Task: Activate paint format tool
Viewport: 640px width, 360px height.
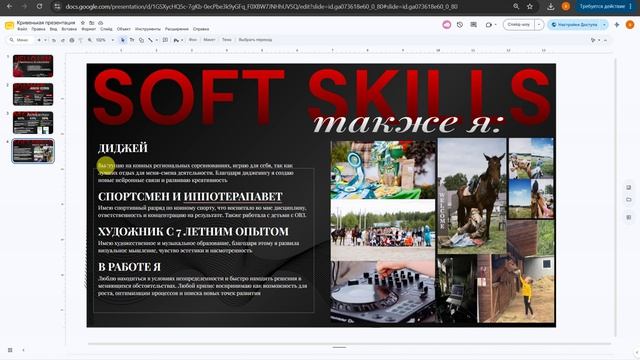Action: (80, 40)
